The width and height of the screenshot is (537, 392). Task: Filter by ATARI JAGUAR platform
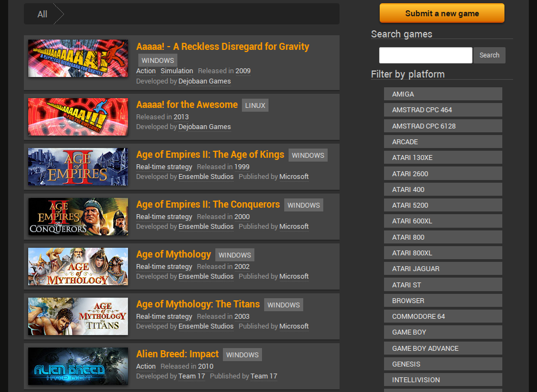click(443, 269)
